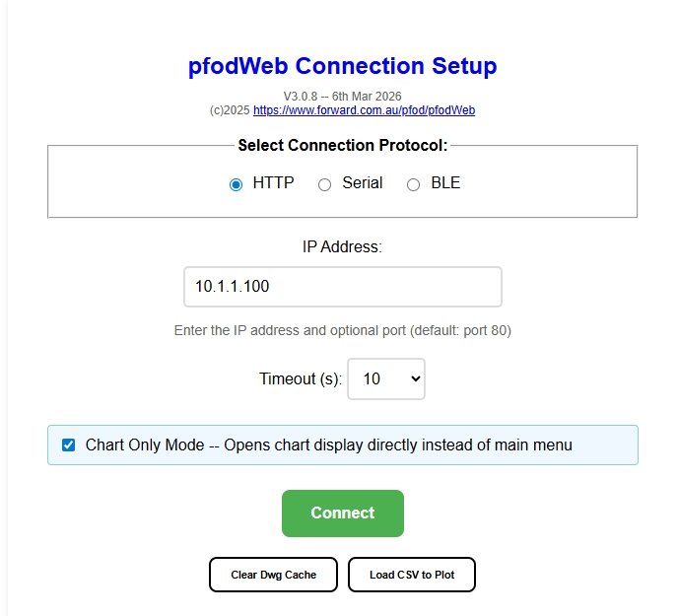678x616 pixels.
Task: Click the 'Serial' label text
Action: (362, 183)
